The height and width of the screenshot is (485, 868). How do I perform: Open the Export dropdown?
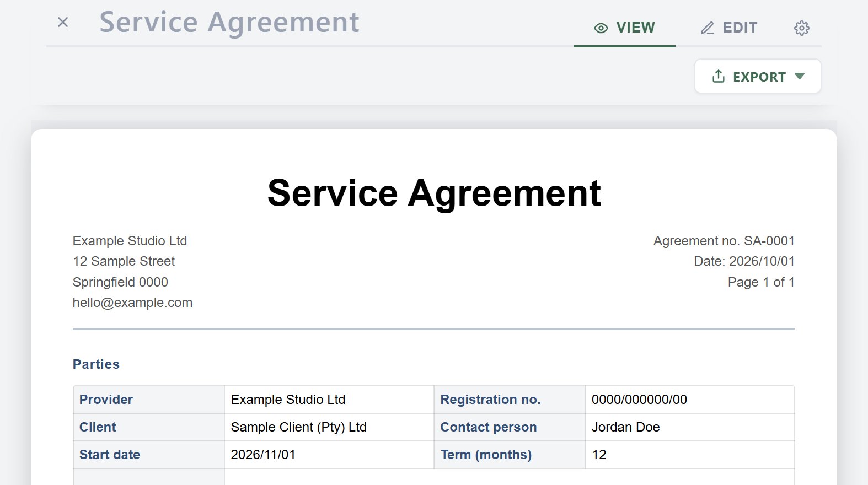point(758,76)
